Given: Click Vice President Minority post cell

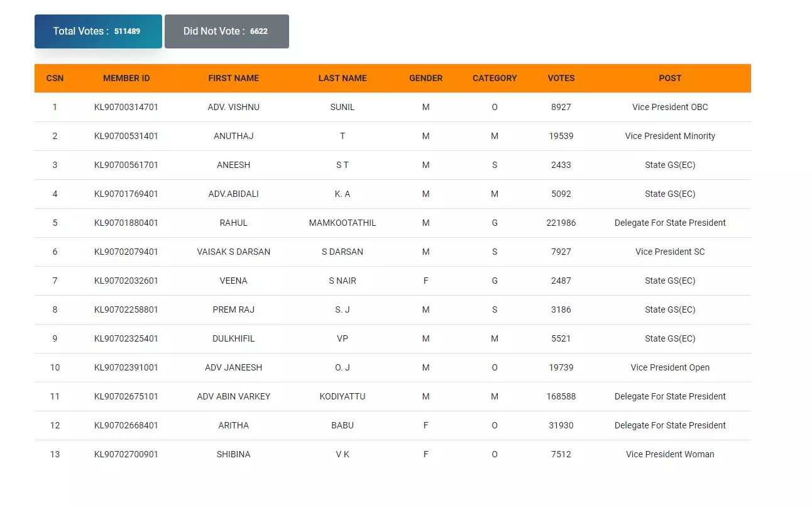Looking at the screenshot, I should point(670,136).
